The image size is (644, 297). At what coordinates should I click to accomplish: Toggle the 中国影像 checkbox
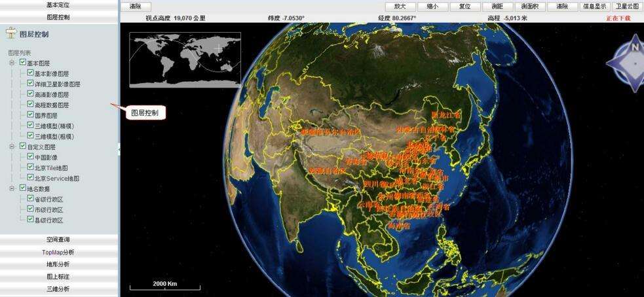pyautogui.click(x=30, y=157)
